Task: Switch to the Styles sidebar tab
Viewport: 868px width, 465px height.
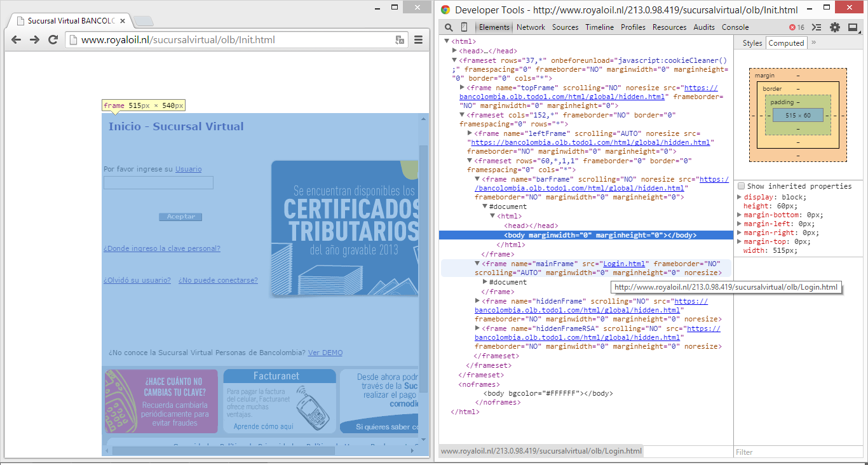Action: pos(752,43)
